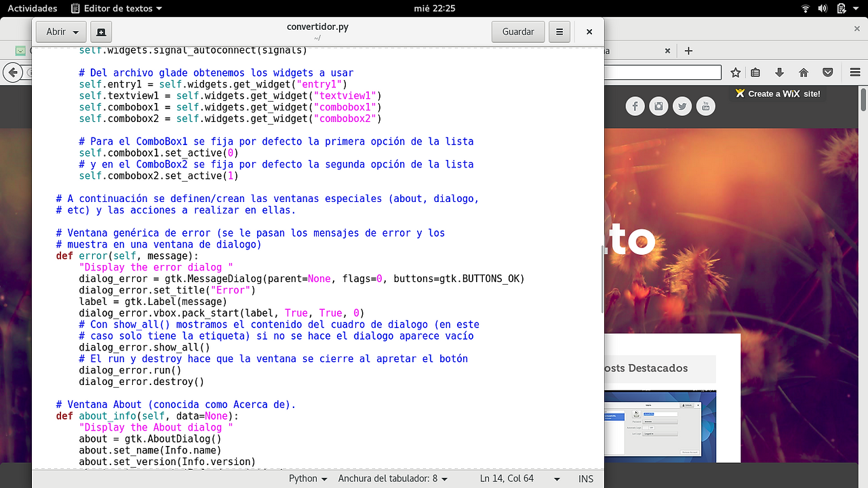Create a new document in the text editor
This screenshot has width=868, height=488.
pos(100,32)
